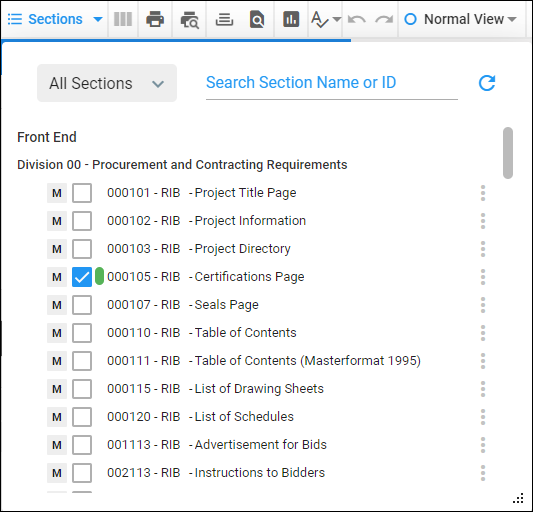This screenshot has width=533, height=512.
Task: Open more options for Project Information
Action: coord(483,221)
